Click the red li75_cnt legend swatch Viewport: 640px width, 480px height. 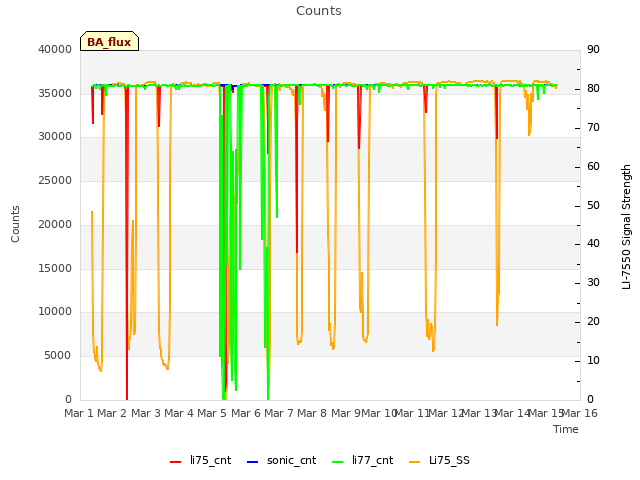click(x=176, y=462)
